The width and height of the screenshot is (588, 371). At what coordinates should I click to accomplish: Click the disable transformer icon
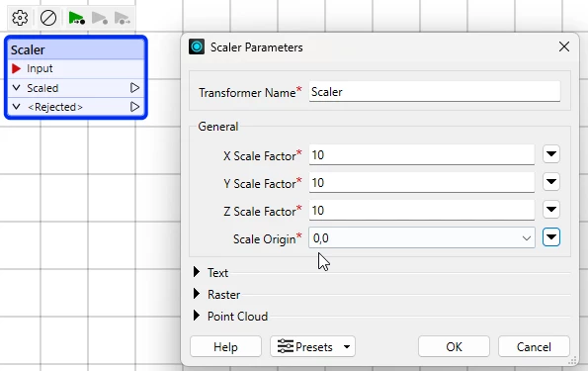coord(48,18)
